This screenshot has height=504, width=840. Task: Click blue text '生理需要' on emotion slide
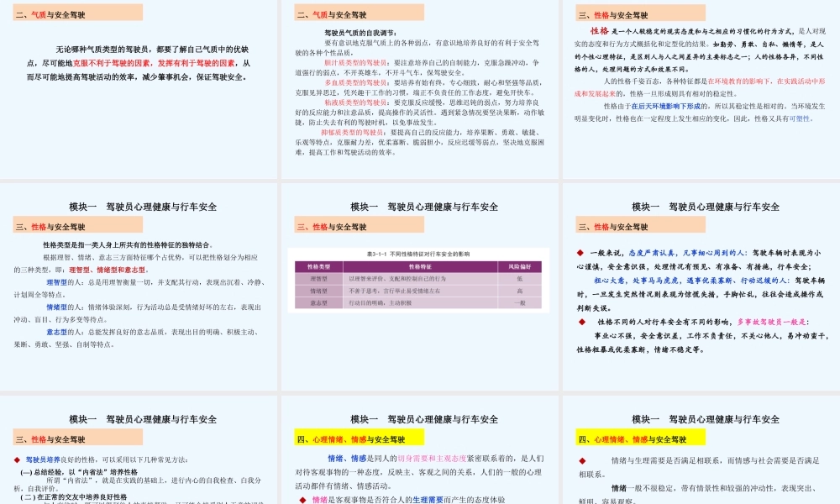pyautogui.click(x=428, y=500)
